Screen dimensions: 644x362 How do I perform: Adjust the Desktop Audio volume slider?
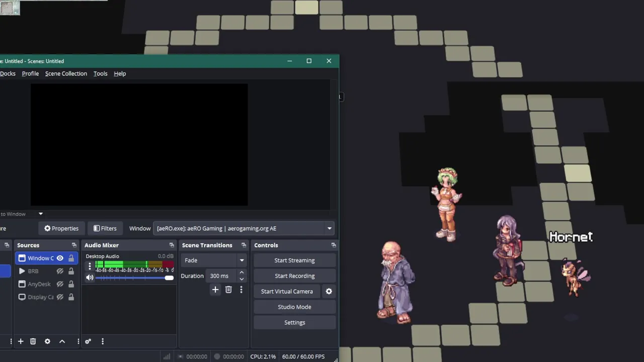click(134, 278)
